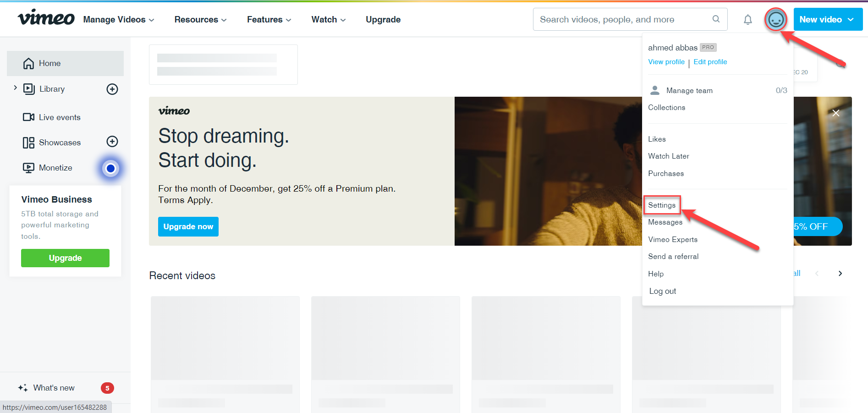The width and height of the screenshot is (868, 413).
Task: Select Watch Later in account menu
Action: point(668,156)
